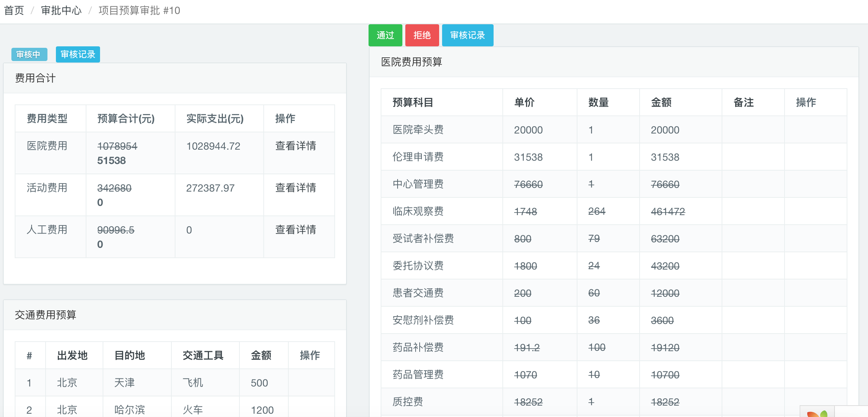The image size is (868, 417).
Task: Open 审核记录 beside the 审核中 badge
Action: coord(78,54)
